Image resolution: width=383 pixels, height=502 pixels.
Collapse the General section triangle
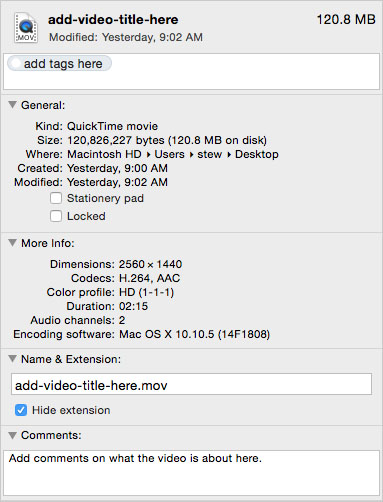tap(13, 105)
